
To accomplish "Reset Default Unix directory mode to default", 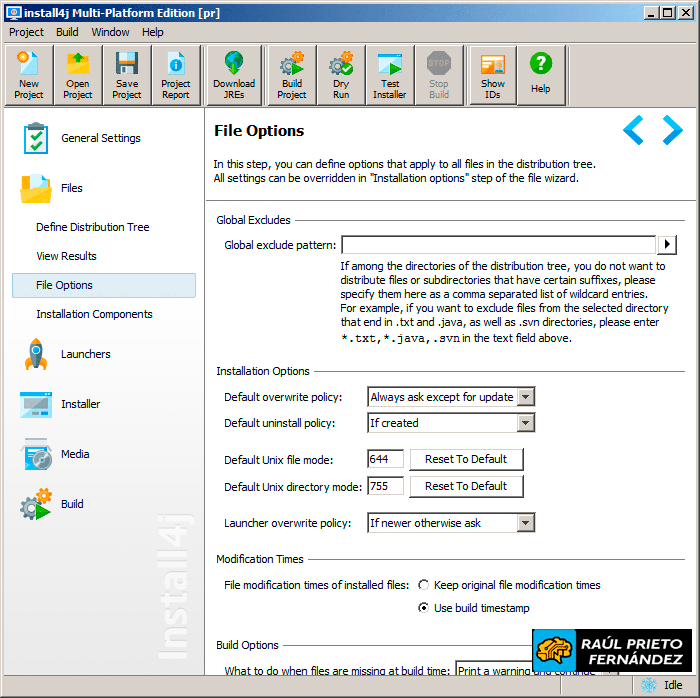I will click(x=466, y=486).
